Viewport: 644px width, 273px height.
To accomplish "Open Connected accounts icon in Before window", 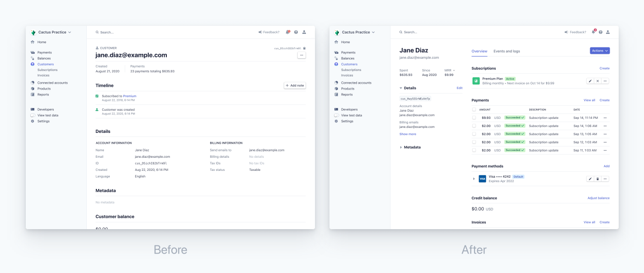I will click(x=33, y=83).
